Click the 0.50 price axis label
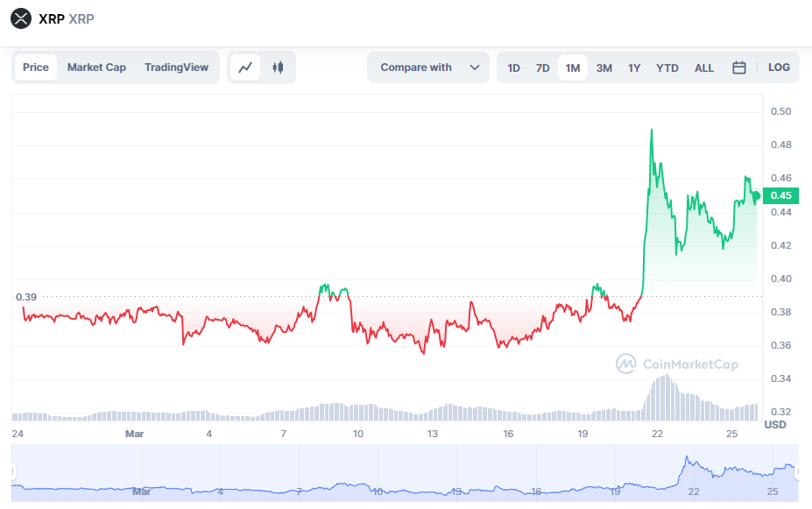 pos(781,111)
